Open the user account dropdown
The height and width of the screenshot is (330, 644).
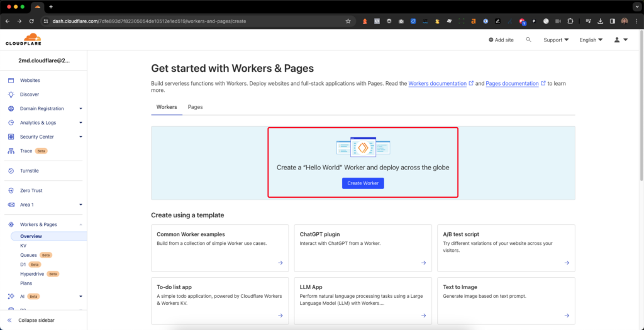(621, 40)
